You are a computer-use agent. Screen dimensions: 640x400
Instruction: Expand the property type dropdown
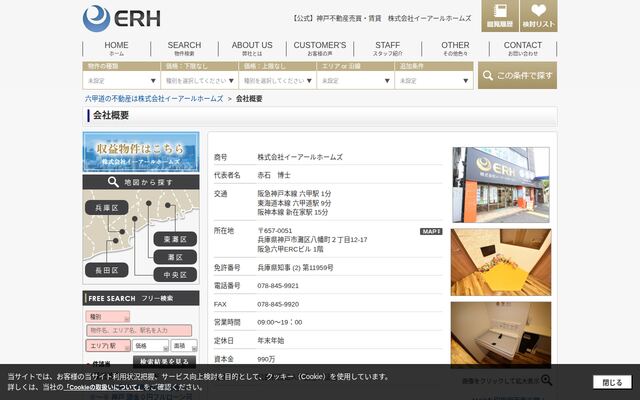pos(121,80)
